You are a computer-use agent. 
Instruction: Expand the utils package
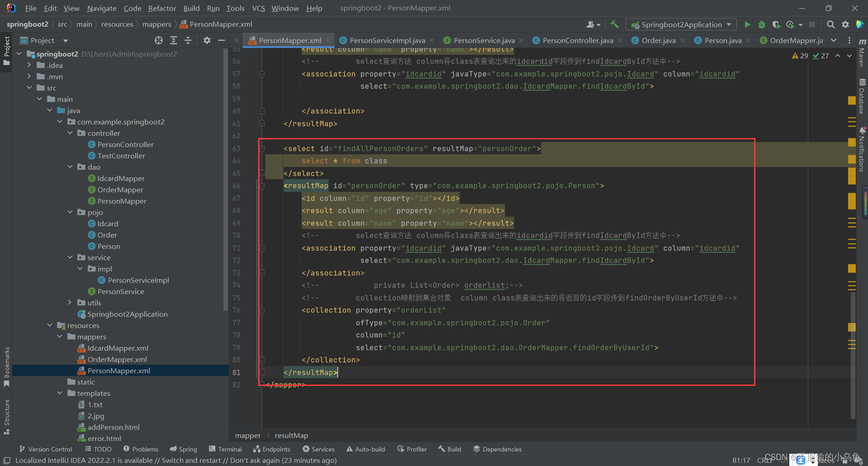(70, 303)
